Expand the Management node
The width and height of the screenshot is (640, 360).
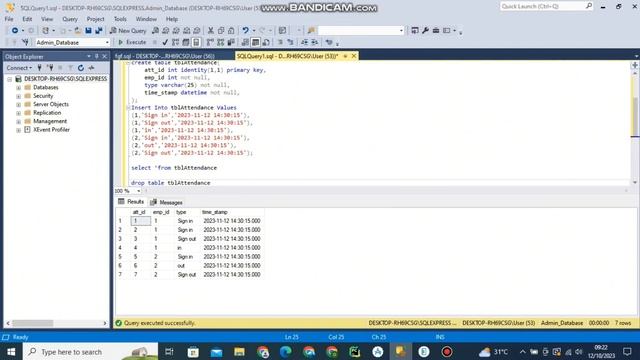pyautogui.click(x=18, y=121)
